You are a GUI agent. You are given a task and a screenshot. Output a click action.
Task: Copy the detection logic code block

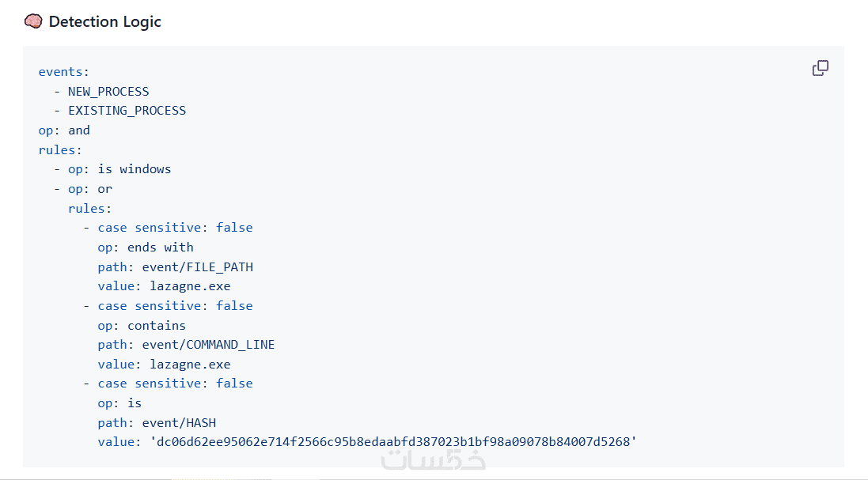821,69
